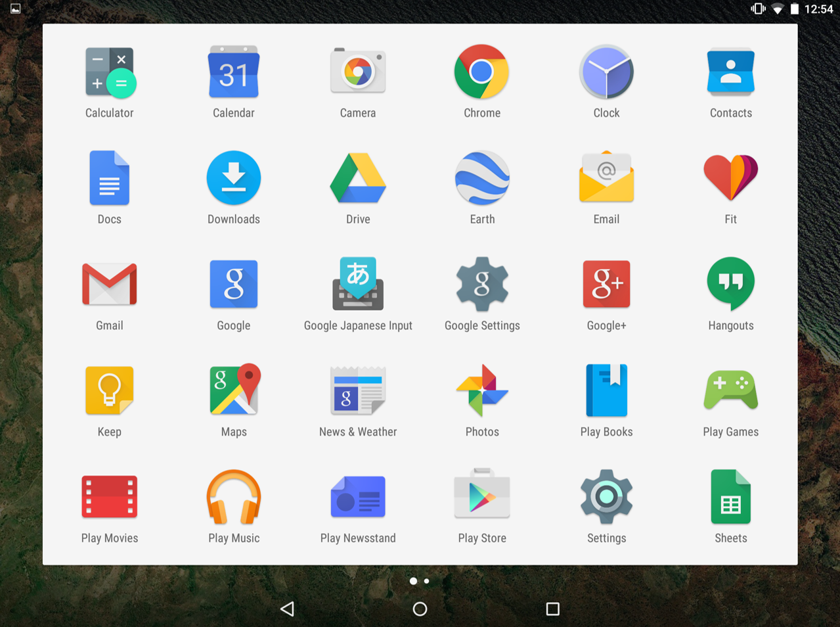Tap the Recents overview square button
The image size is (840, 627).
tap(553, 609)
